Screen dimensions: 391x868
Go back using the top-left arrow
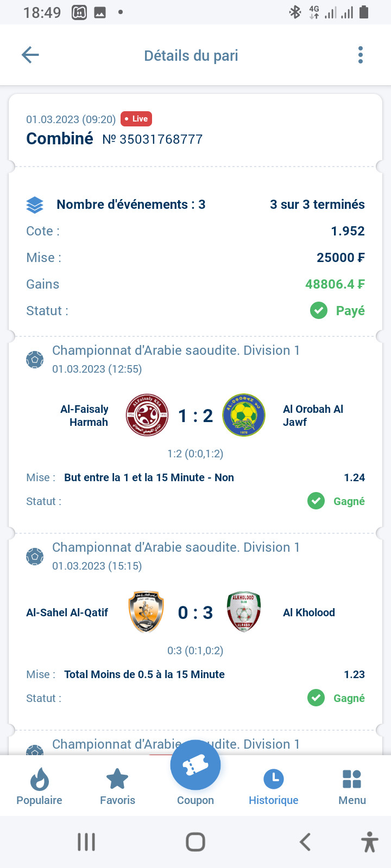point(30,55)
